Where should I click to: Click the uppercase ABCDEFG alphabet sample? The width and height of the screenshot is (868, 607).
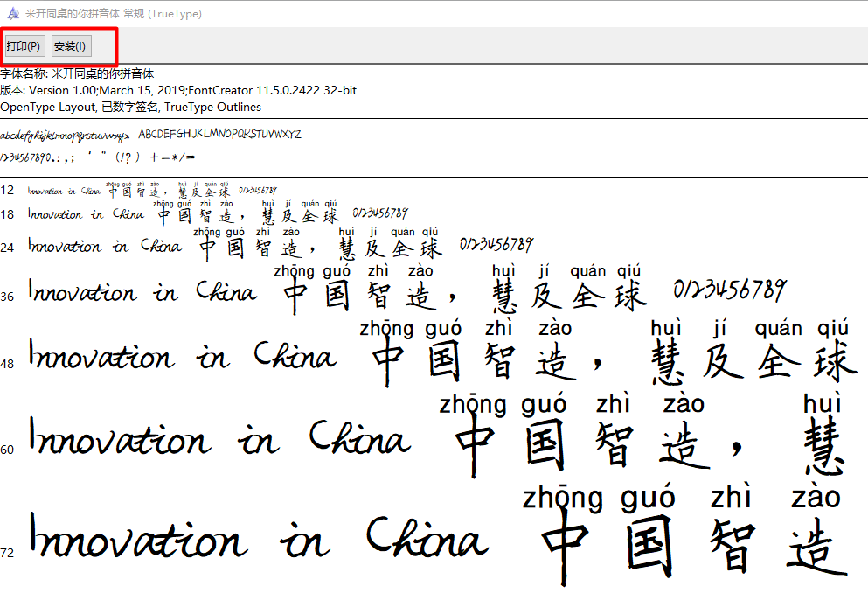point(220,135)
